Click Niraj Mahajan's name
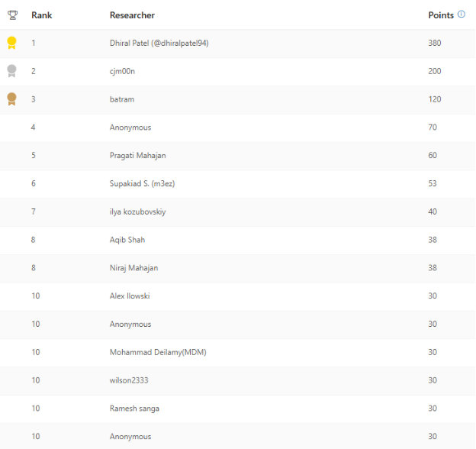 [133, 268]
